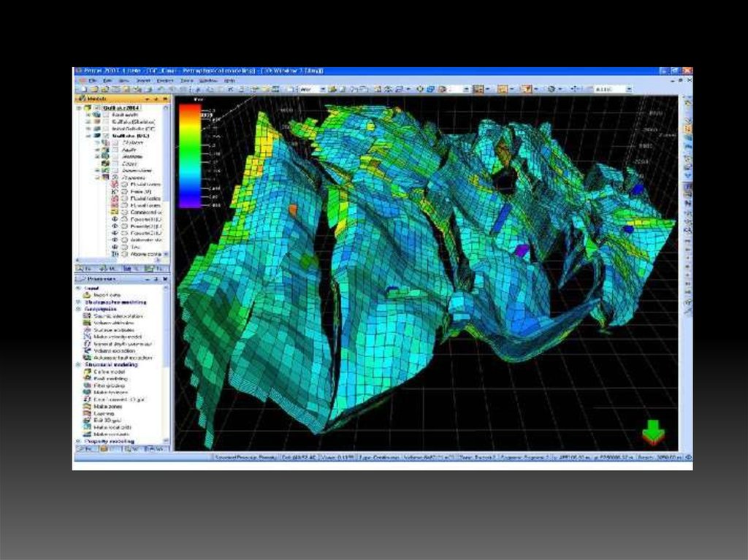The image size is (748, 560).
Task: Collapse the Structural modeling process group
Action: pos(78,364)
